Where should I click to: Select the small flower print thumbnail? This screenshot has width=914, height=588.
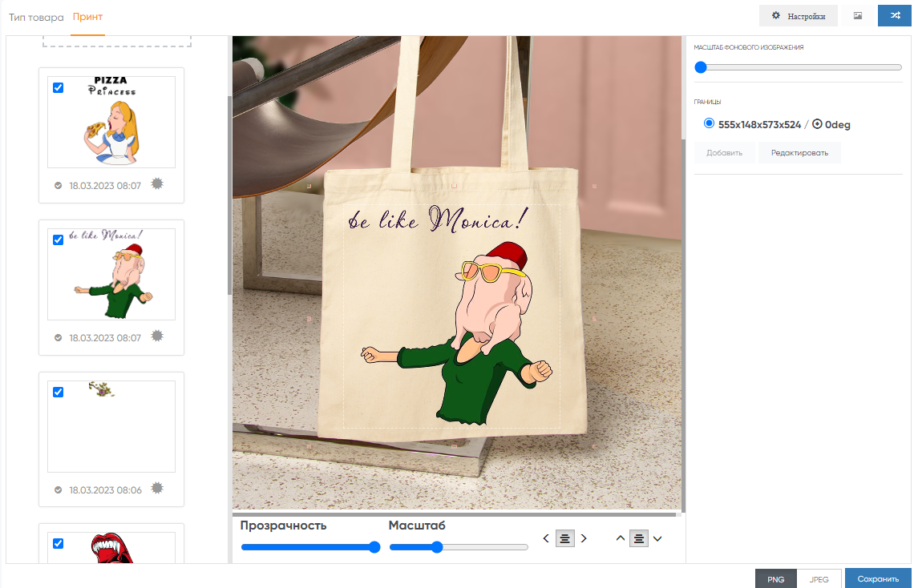pos(111,426)
